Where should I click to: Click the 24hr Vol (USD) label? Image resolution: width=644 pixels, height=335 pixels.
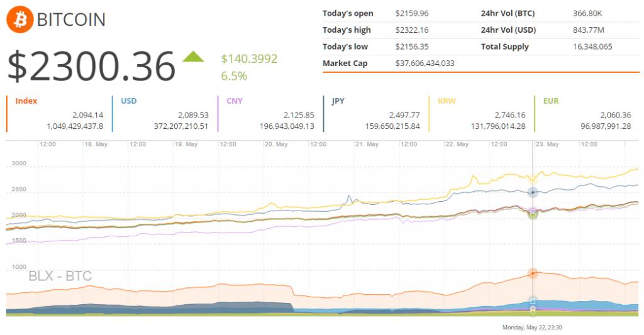pyautogui.click(x=508, y=30)
